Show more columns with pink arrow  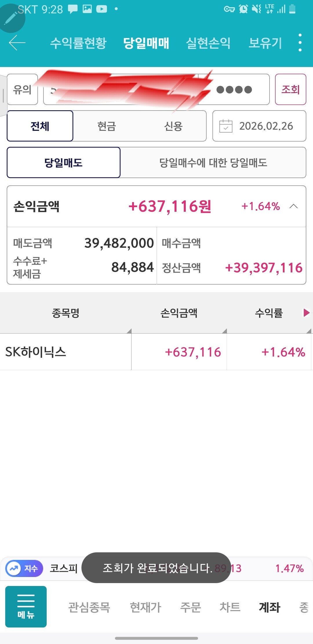coord(306,313)
